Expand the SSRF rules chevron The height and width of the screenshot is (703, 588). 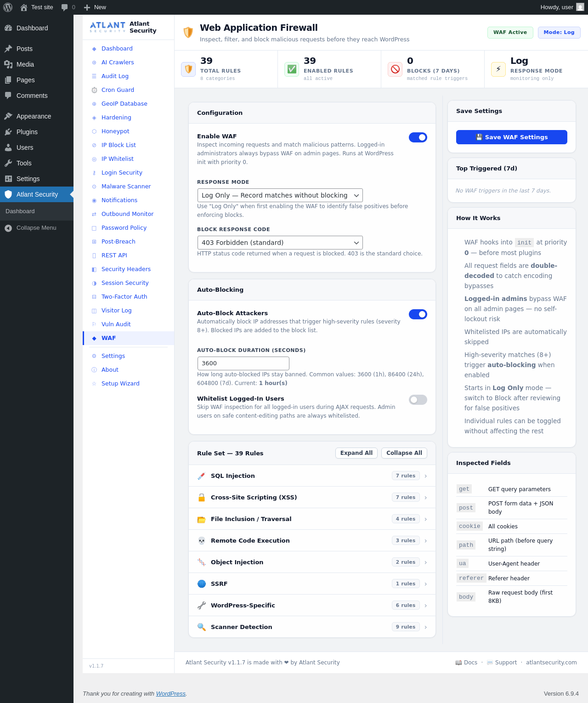pyautogui.click(x=426, y=584)
